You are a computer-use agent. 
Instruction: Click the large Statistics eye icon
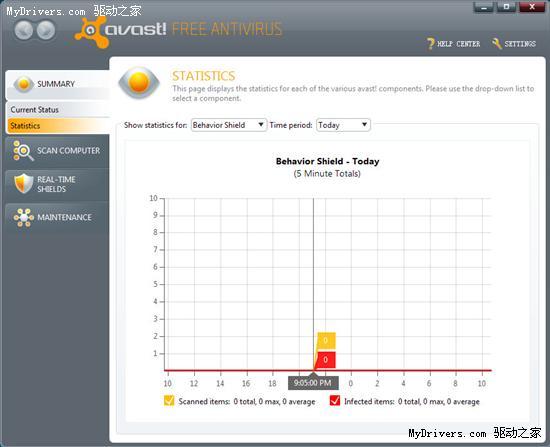(x=139, y=82)
